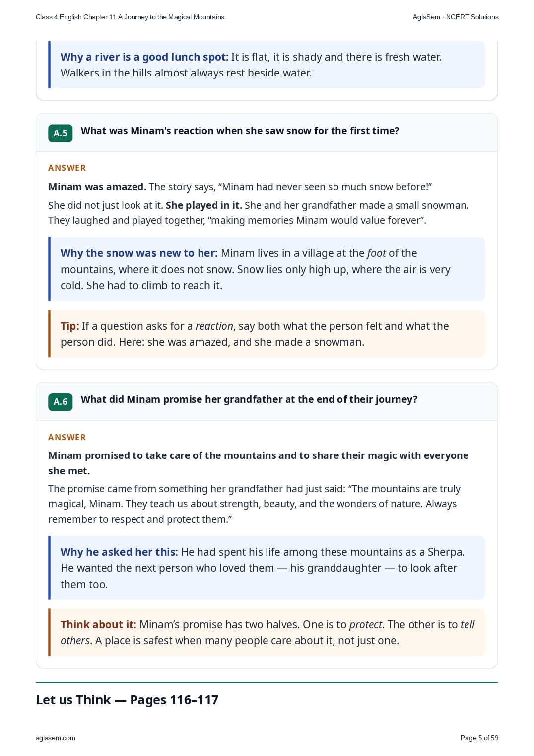Click question text about Minam's promise to grandfather

tap(249, 399)
